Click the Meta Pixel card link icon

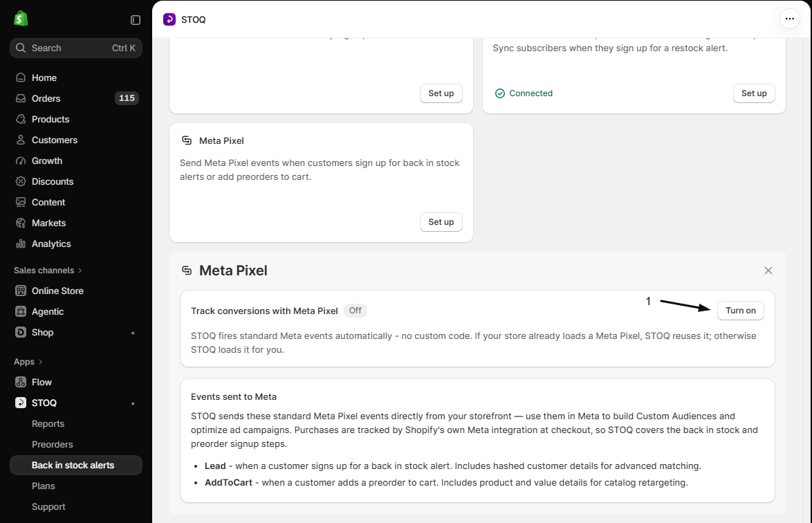point(187,140)
